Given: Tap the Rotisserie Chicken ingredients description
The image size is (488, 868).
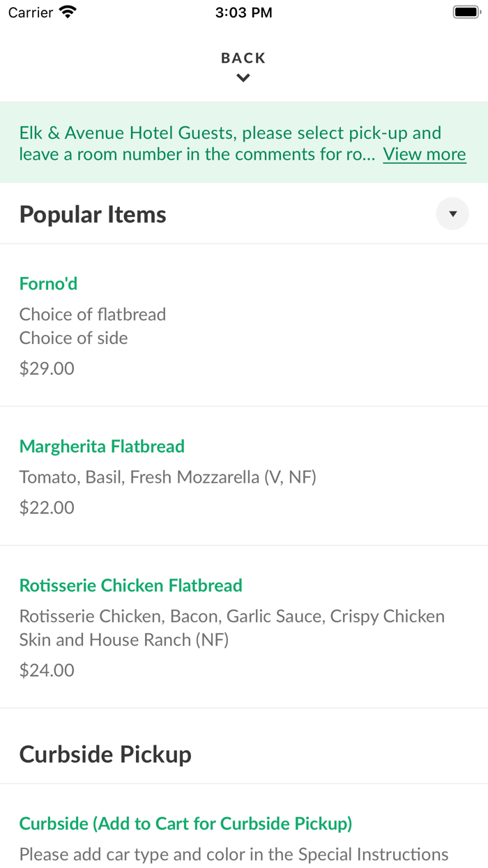Looking at the screenshot, I should (x=231, y=628).
